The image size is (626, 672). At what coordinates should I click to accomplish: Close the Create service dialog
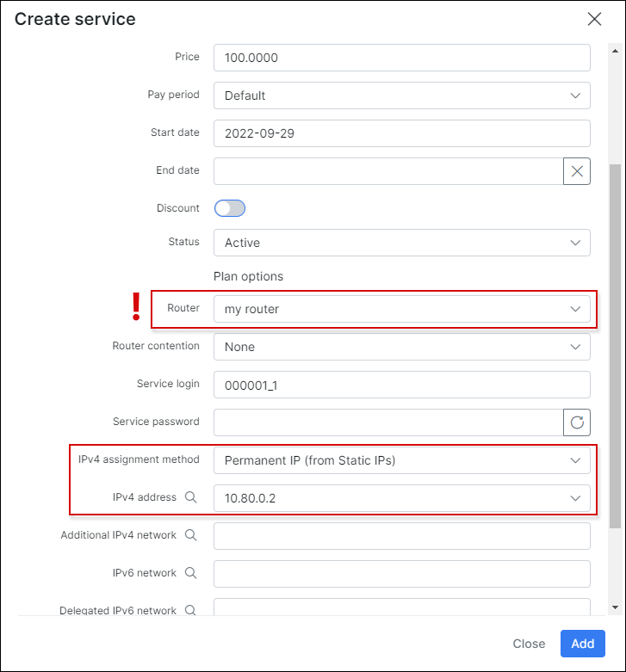[594, 19]
